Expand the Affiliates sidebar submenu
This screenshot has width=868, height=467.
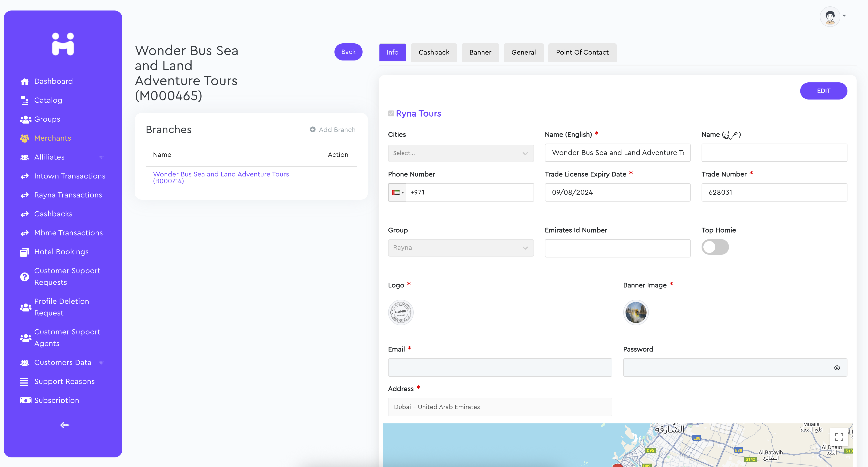coord(101,157)
